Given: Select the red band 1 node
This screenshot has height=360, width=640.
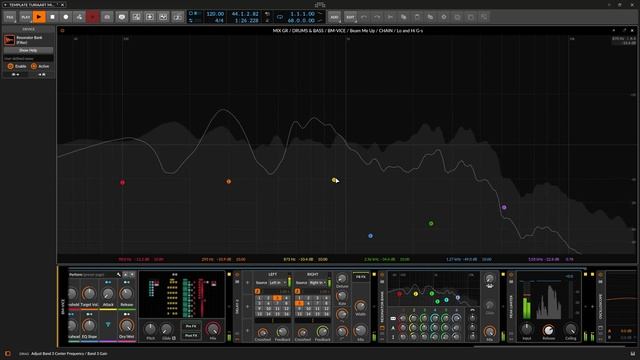Looking at the screenshot, I should [122, 182].
